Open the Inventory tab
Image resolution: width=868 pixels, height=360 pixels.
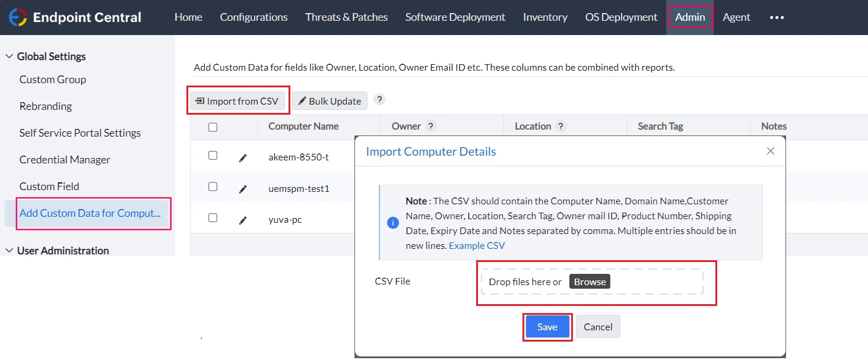[545, 17]
